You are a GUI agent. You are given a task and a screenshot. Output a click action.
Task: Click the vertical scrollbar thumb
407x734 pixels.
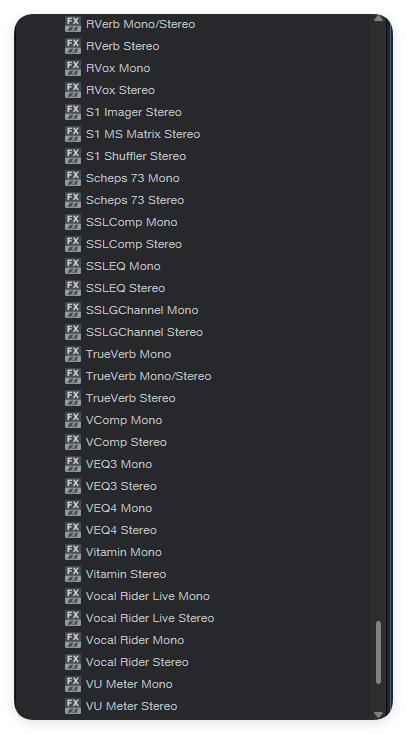378,653
